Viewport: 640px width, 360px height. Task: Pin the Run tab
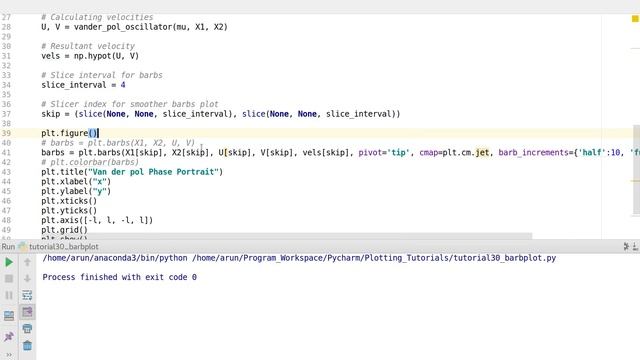[9, 337]
